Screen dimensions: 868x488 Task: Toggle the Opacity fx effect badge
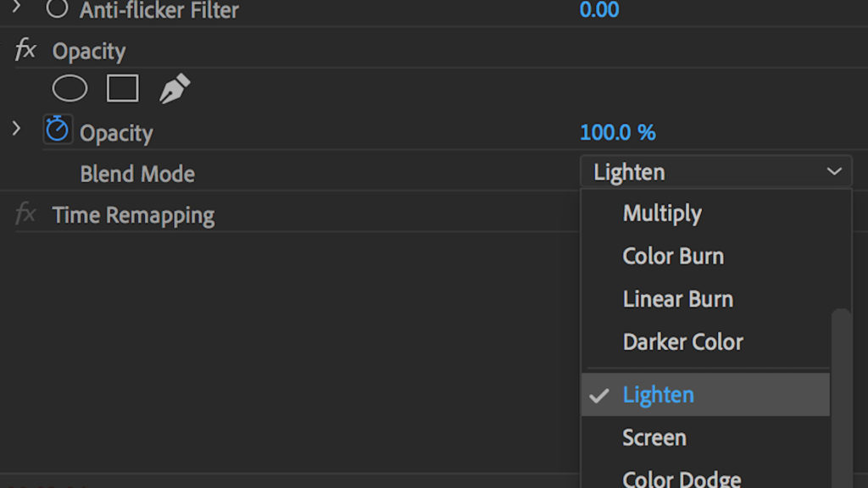pyautogui.click(x=25, y=51)
